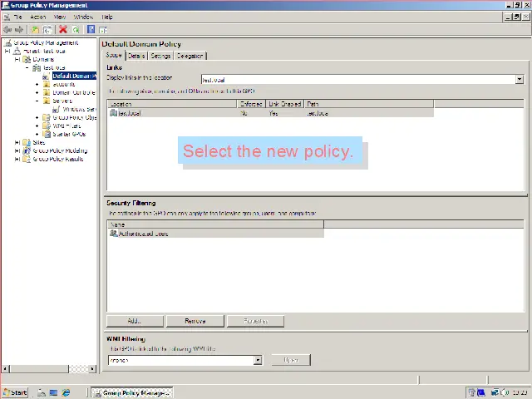Expand the Accounts OU node
532x399 pixels.
coord(37,84)
